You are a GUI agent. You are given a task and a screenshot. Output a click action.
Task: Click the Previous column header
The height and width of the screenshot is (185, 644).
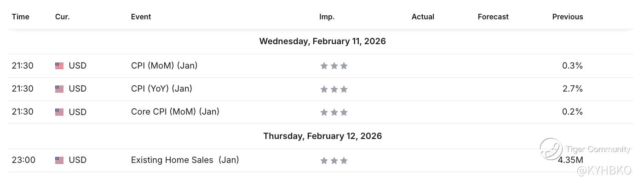[568, 17]
